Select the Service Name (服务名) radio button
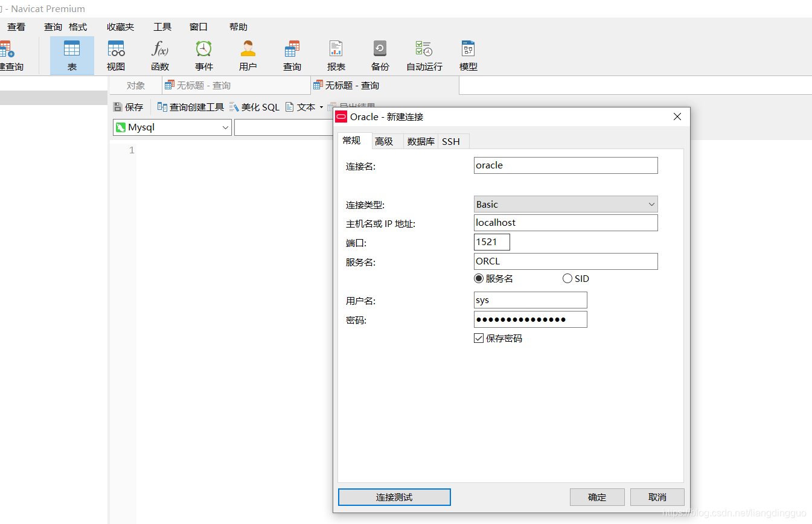Screen dimensions: 812x524 (494, 278)
